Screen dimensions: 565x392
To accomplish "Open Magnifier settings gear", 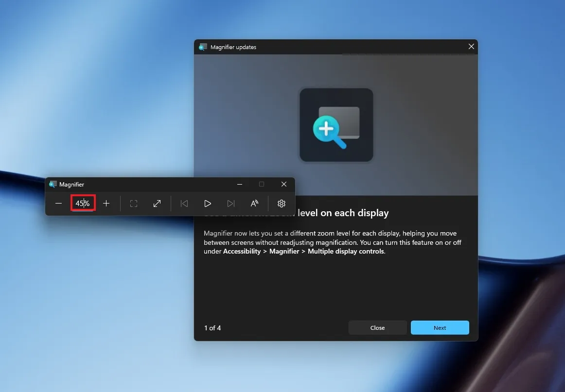I will point(282,204).
